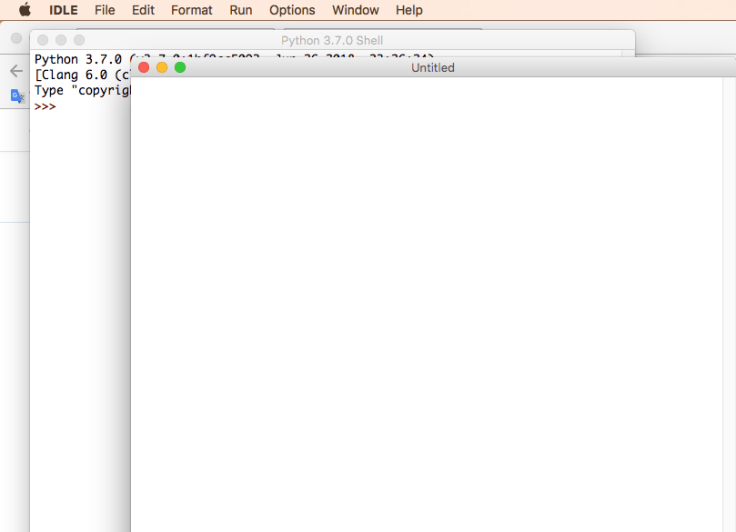Maximize the Untitled window with green button
This screenshot has width=736, height=532.
180,68
